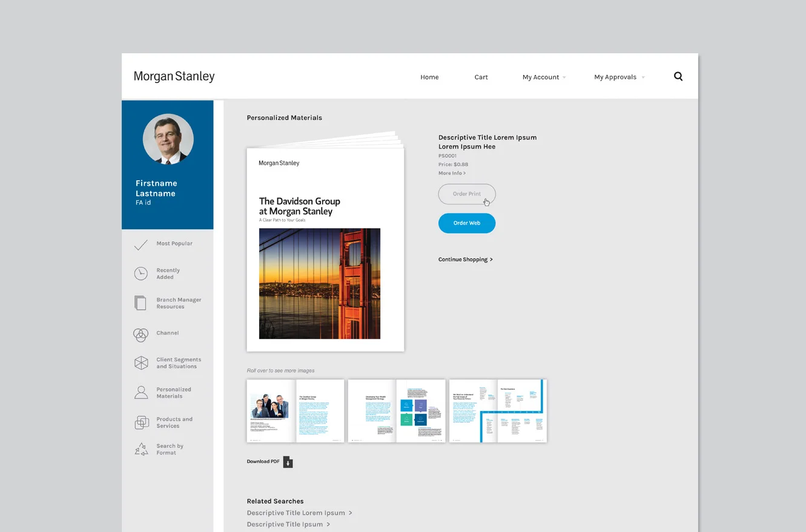Click the Personalized Materials page heading
Viewport: 806px width, 532px height.
tap(285, 118)
